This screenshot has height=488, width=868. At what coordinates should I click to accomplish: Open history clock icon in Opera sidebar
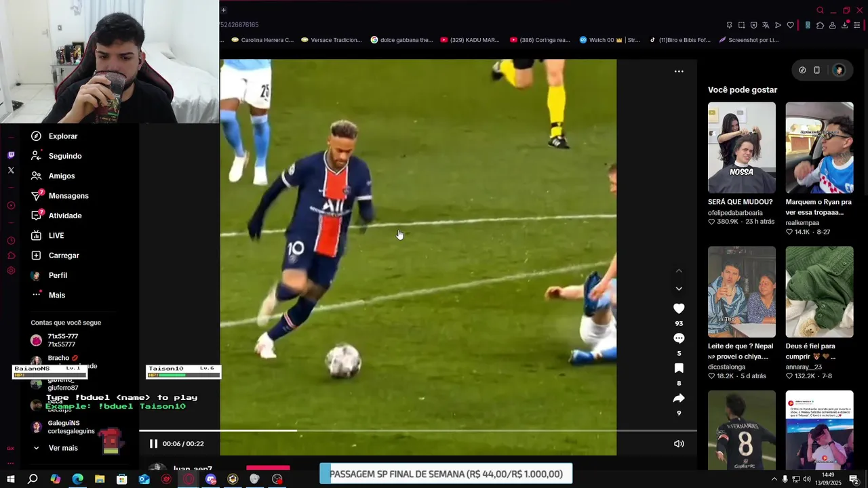click(x=11, y=241)
